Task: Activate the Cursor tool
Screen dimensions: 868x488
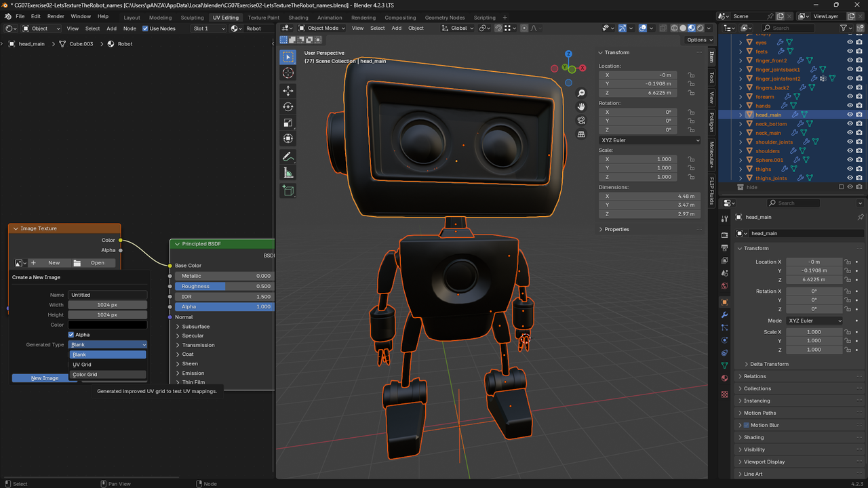Action: click(x=288, y=73)
